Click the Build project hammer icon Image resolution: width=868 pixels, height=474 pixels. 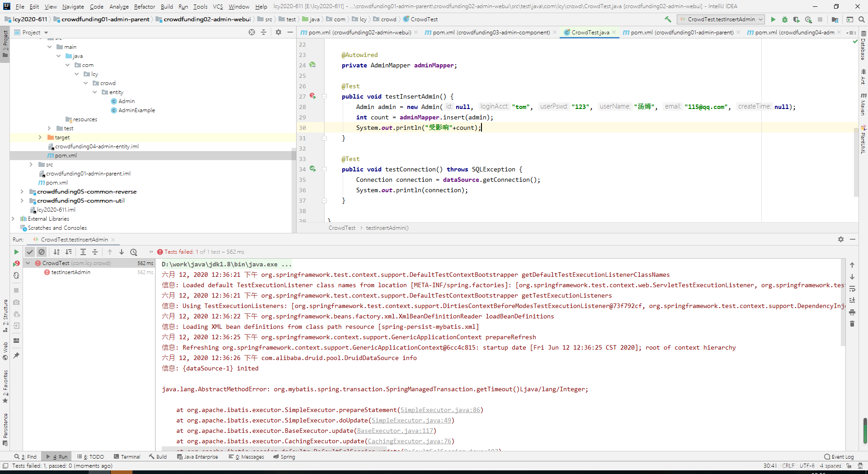pos(668,19)
